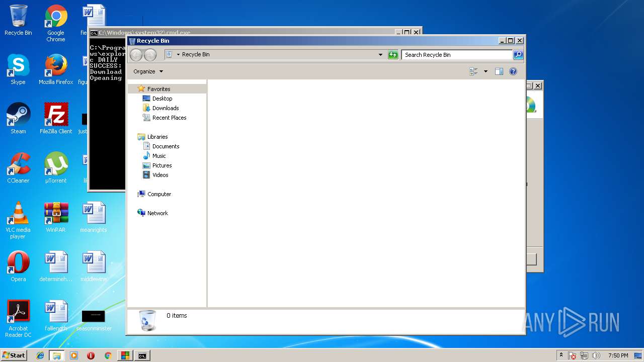Change the view layout icon
Screen dimensions: 644x362
[x=473, y=71]
